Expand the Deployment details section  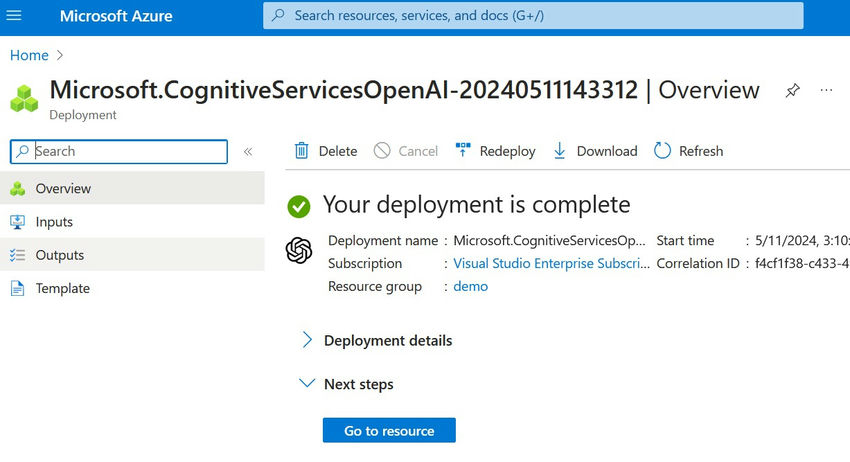tap(308, 340)
